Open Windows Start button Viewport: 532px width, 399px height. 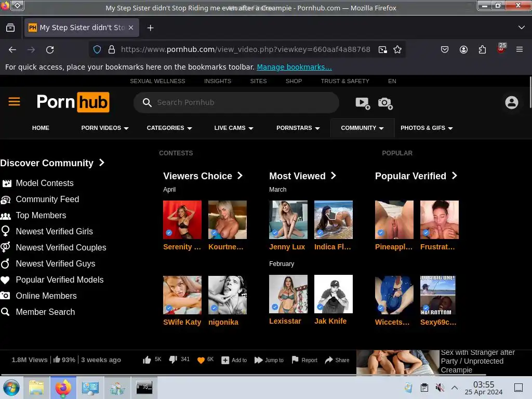pos(11,388)
